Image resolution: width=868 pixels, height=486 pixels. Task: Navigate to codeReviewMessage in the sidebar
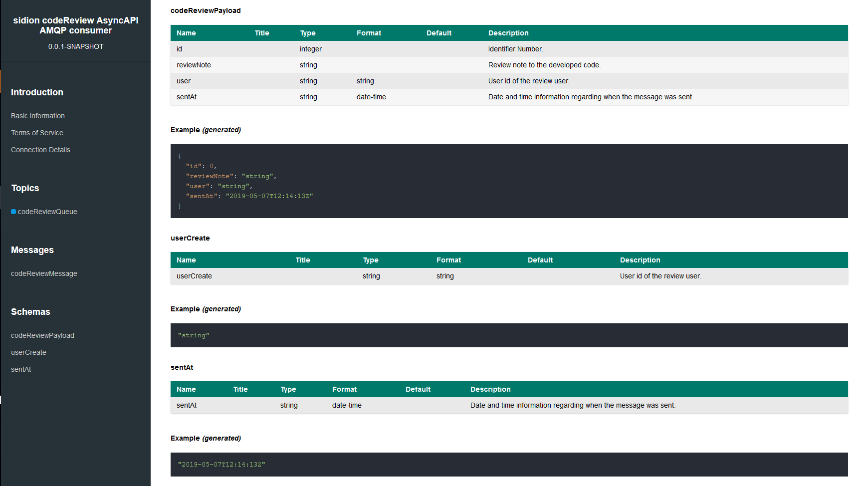click(x=44, y=273)
